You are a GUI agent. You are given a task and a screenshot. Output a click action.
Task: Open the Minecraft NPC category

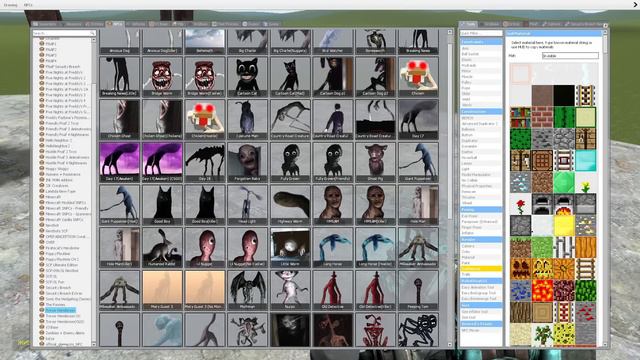[x=53, y=197]
